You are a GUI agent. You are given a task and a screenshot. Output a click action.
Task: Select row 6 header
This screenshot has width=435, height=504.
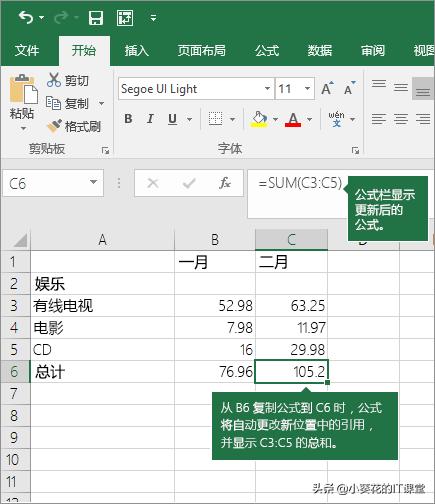click(x=15, y=371)
